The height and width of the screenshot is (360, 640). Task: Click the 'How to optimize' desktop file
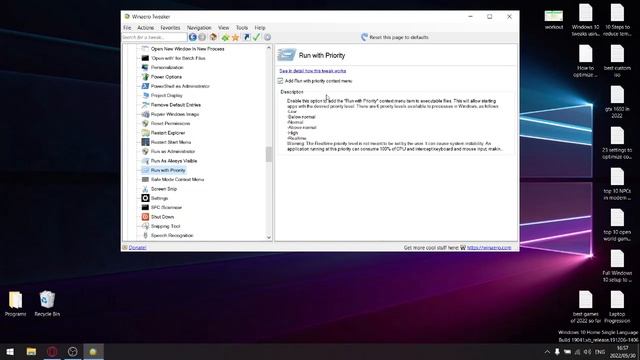point(586,61)
